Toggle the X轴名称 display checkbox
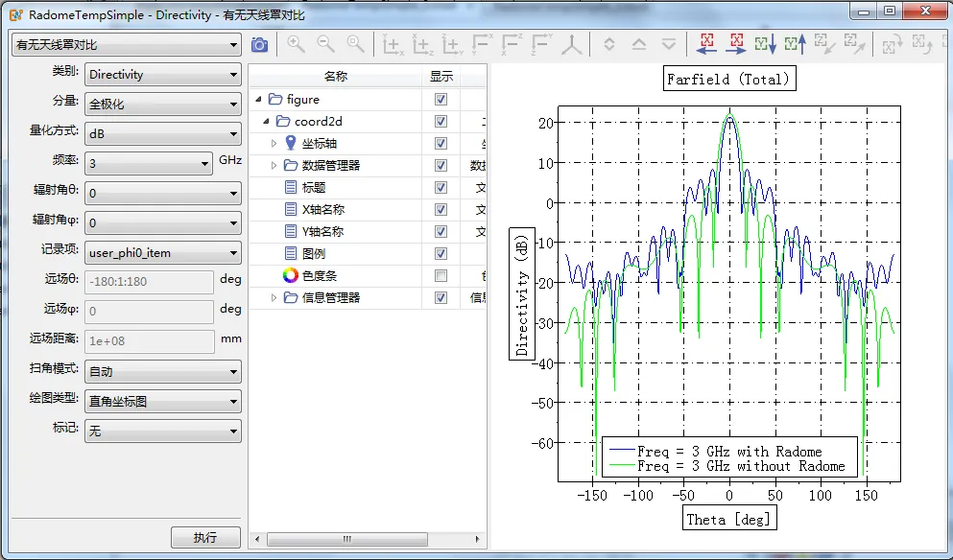 pos(441,210)
